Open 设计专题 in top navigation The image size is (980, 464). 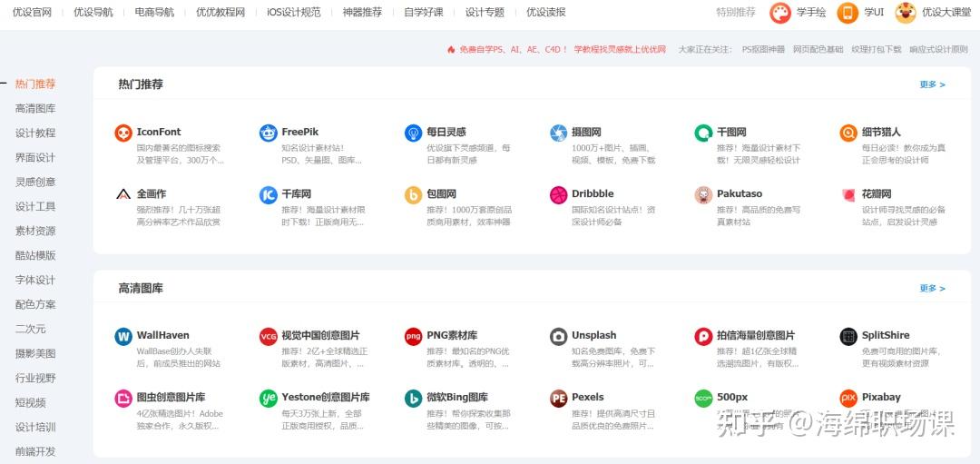click(x=485, y=12)
